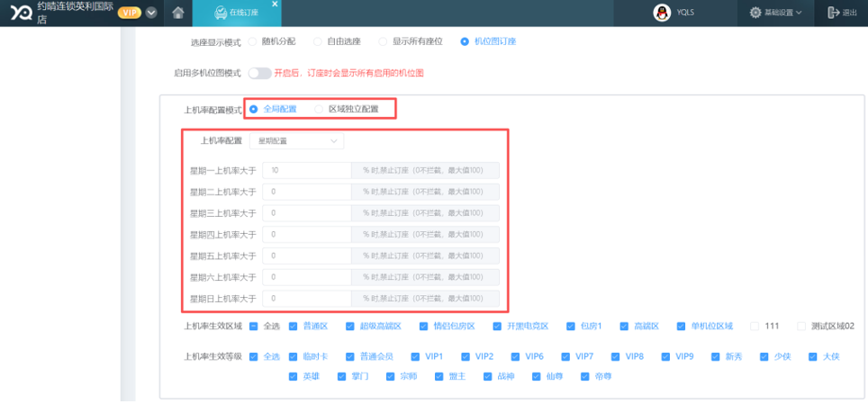Viewport: 868px width, 404px height.
Task: Uncheck the 临时卡 checkbox
Action: [294, 356]
